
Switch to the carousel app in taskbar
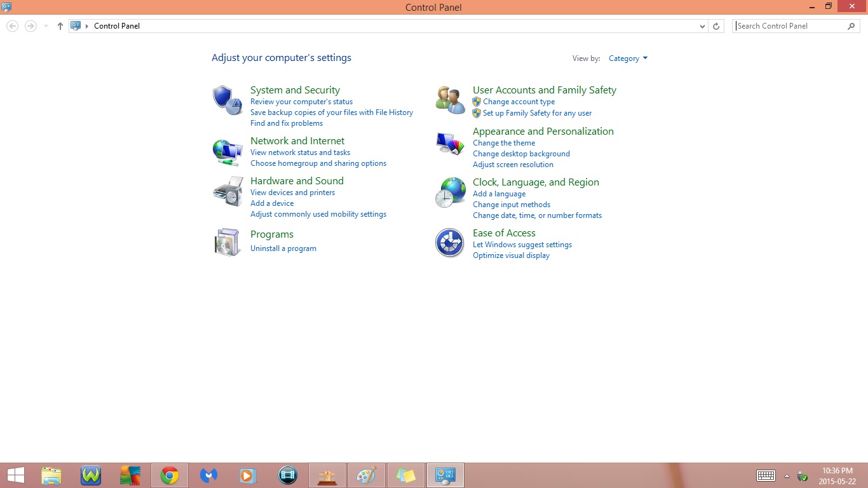pos(327,475)
